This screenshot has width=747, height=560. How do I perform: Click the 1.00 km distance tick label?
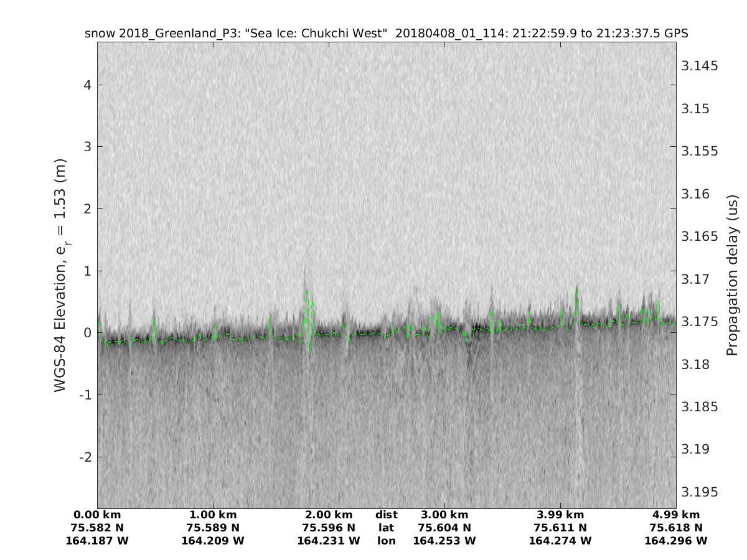213,515
